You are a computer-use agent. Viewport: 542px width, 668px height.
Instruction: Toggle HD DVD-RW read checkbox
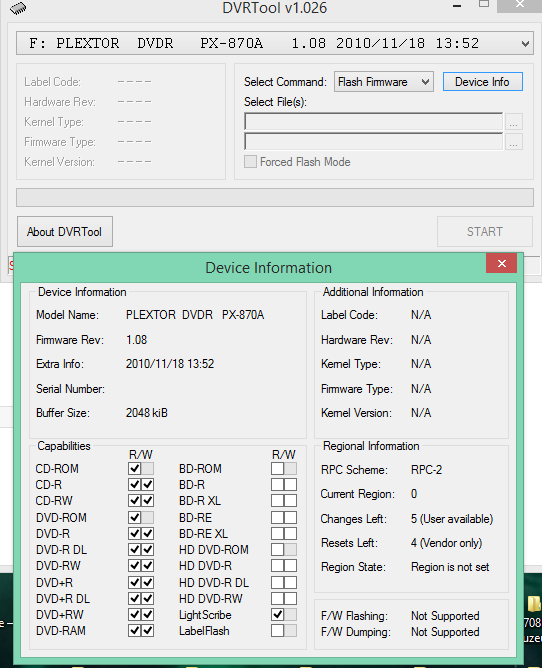(277, 599)
